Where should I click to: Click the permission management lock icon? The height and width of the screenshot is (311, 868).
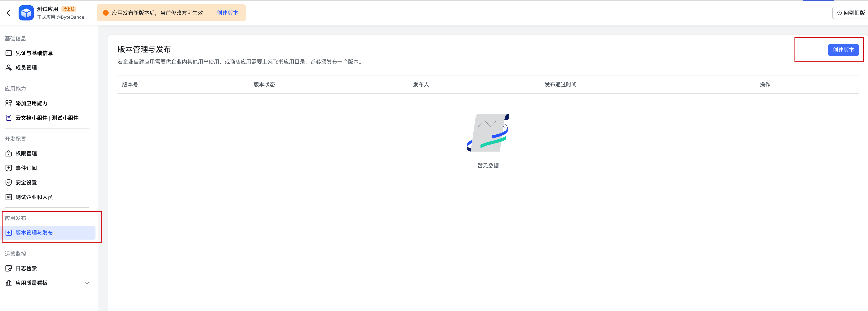(x=9, y=153)
